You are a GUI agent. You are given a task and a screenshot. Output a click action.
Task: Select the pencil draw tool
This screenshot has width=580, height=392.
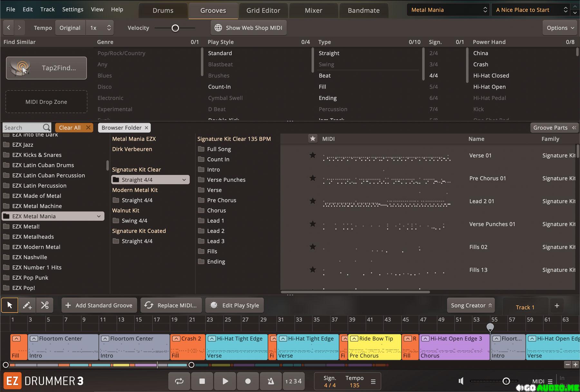pyautogui.click(x=27, y=305)
